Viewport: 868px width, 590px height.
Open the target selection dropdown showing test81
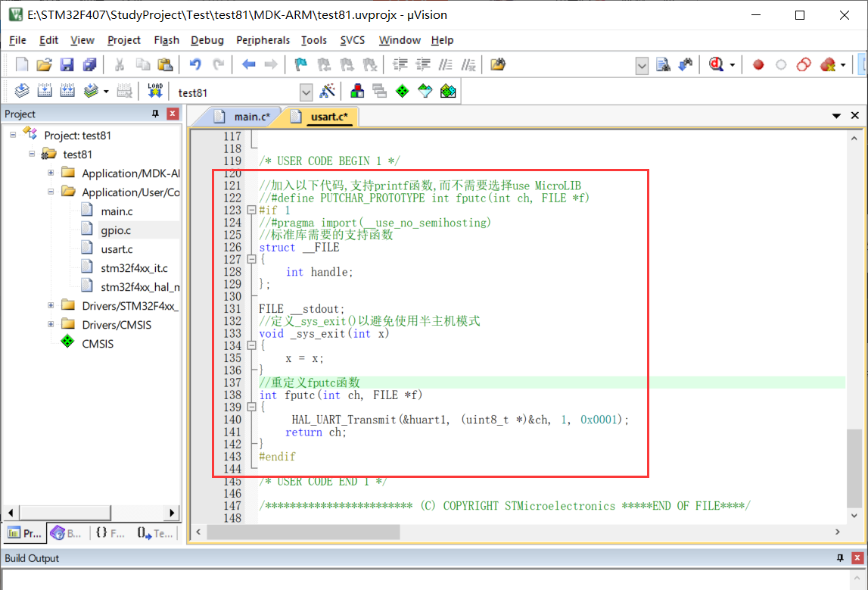[x=306, y=92]
